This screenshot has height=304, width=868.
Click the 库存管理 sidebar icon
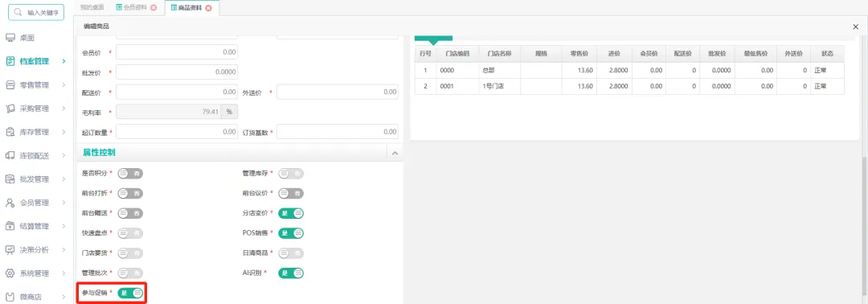[10, 132]
